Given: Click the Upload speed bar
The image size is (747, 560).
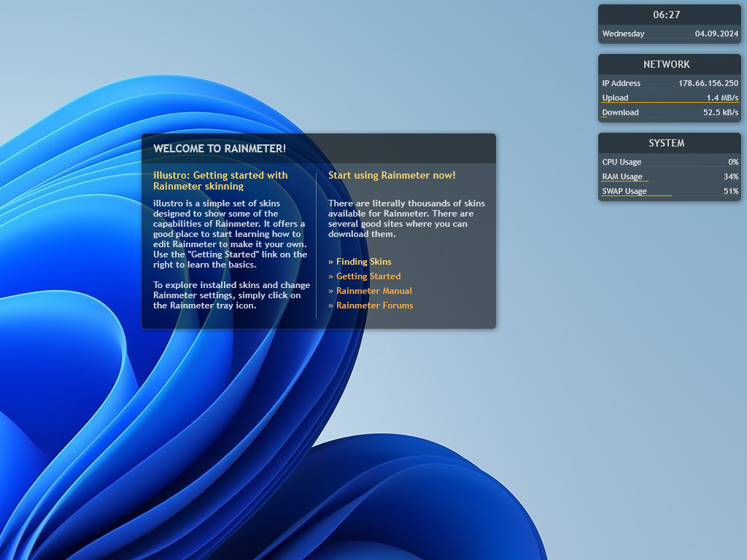Looking at the screenshot, I should (x=670, y=102).
